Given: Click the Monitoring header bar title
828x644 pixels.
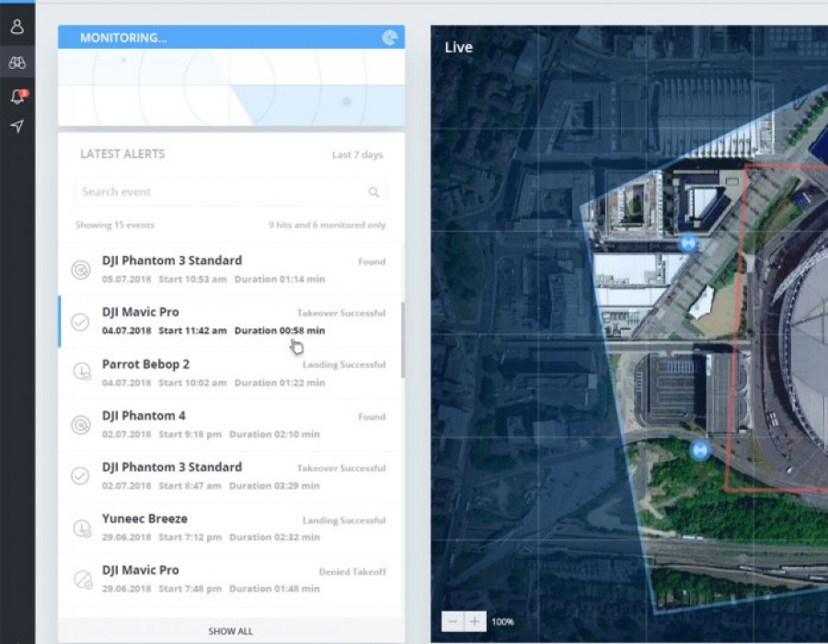Looking at the screenshot, I should (x=123, y=38).
